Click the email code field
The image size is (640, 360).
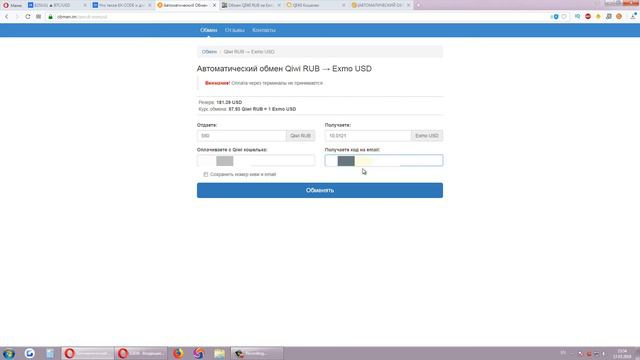click(x=384, y=160)
